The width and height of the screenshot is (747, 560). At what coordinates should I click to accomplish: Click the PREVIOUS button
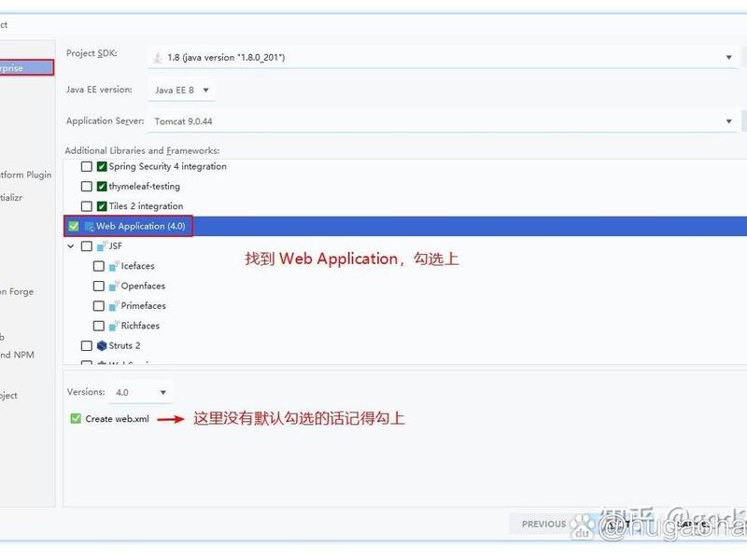543,524
